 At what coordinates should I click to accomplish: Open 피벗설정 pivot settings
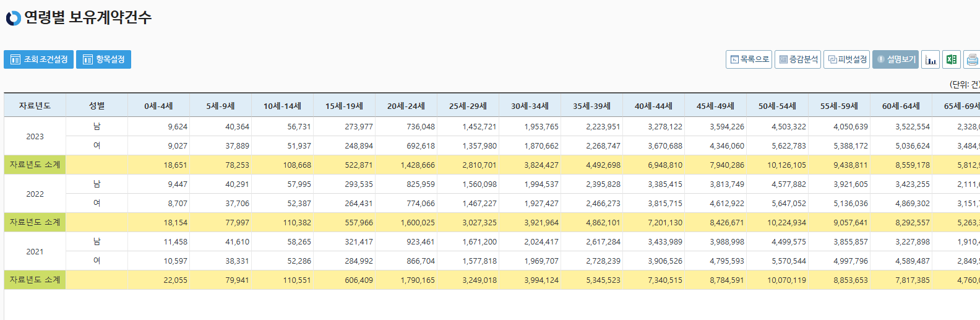point(847,59)
